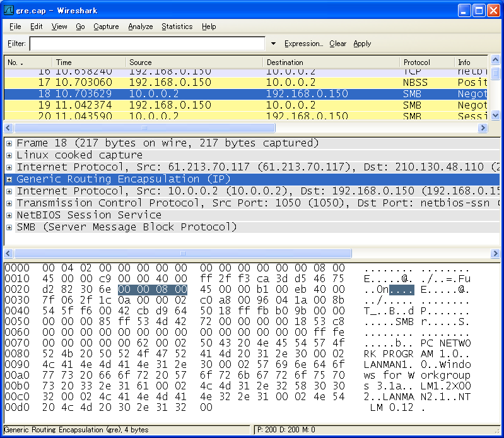Click ASCII text 'PC NETWO' in hex pane
Screen dimensions: 504x438
(x=446, y=343)
